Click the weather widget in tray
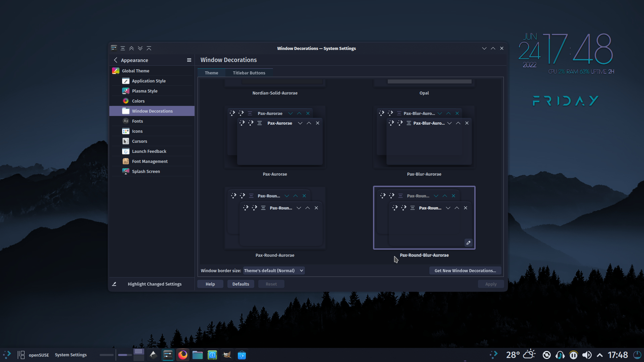 [521, 355]
